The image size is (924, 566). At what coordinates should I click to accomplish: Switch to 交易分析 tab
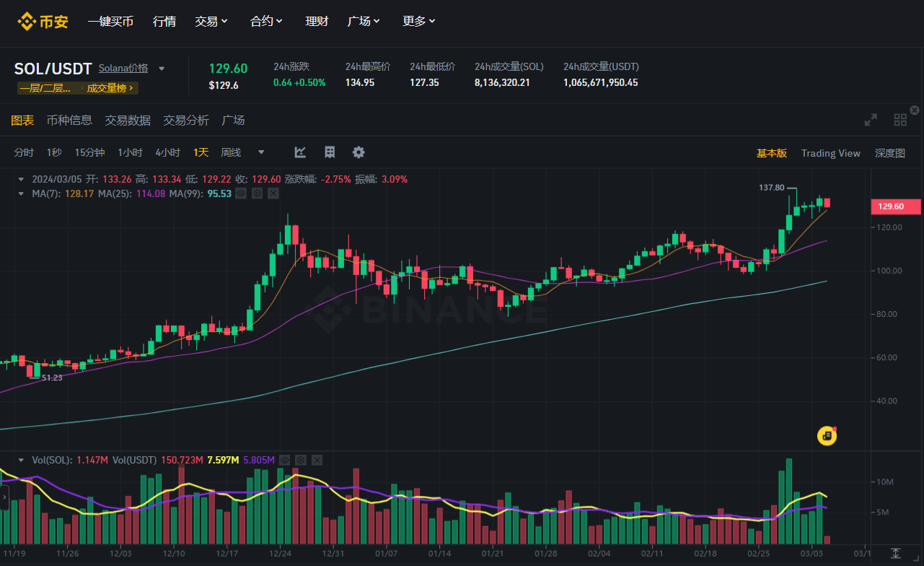pos(186,120)
